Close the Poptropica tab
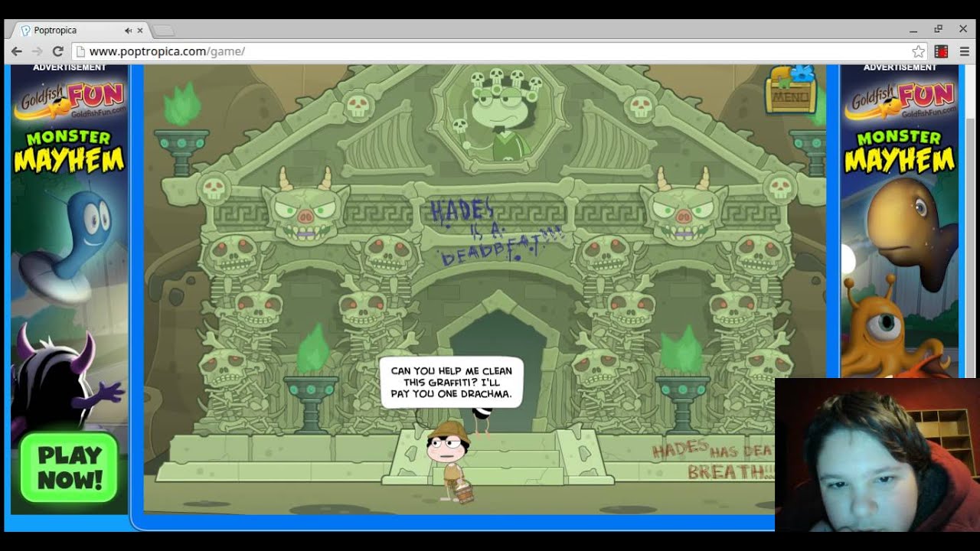The width and height of the screenshot is (980, 551). (140, 31)
